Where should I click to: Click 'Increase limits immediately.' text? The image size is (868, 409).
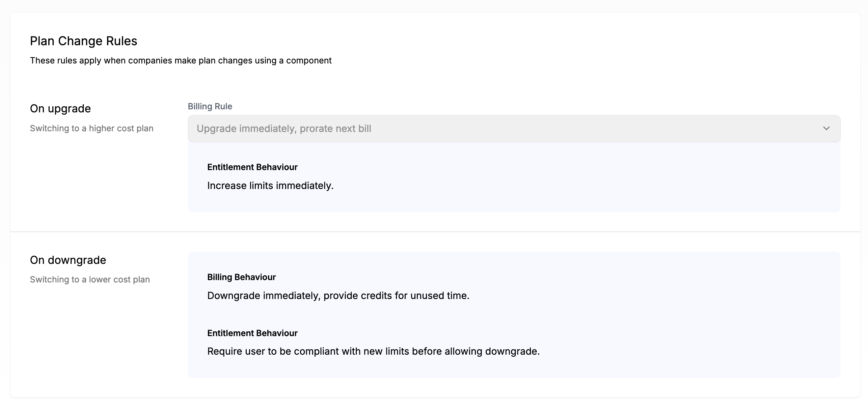270,186
